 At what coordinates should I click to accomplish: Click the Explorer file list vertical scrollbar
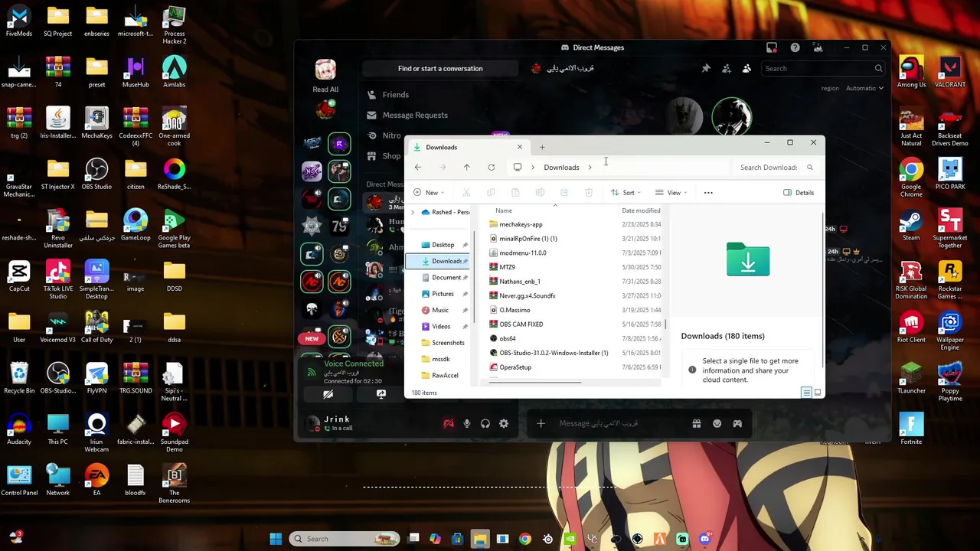(667, 324)
